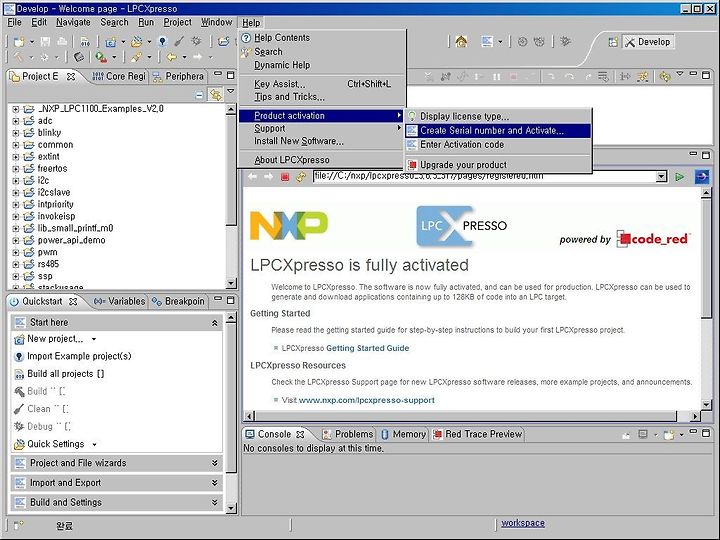This screenshot has width=720, height=540.
Task: Close the Console tab
Action: pos(300,434)
